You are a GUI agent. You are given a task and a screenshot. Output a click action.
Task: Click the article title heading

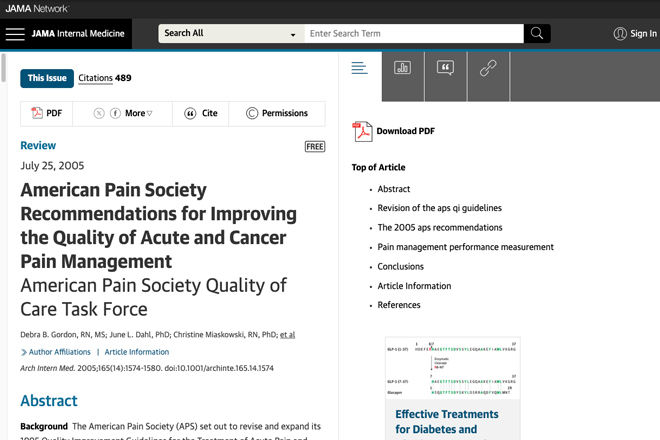159,226
